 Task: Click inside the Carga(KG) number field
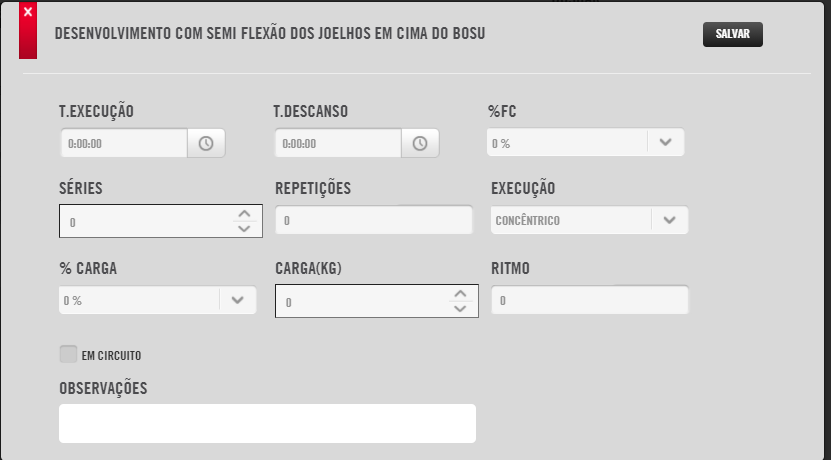click(362, 301)
